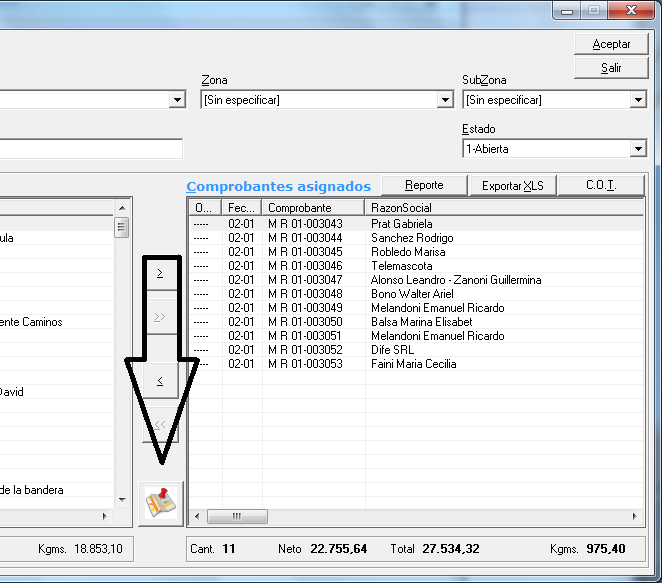Click the C.O.T. button

point(600,186)
